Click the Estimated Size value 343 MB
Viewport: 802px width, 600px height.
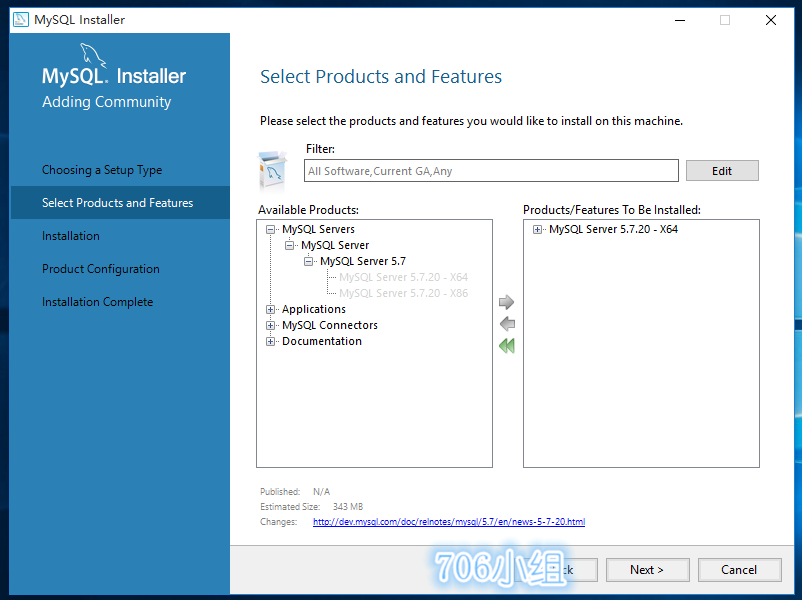point(348,506)
